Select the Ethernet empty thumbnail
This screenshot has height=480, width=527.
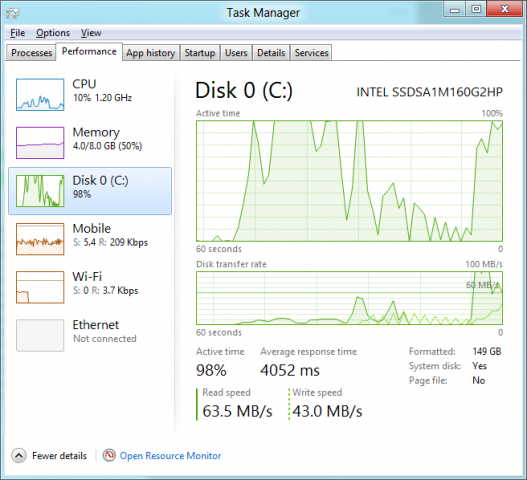tap(40, 335)
